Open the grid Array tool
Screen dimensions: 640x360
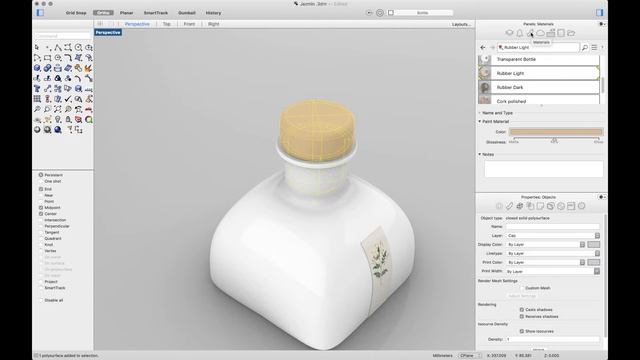pos(37,99)
